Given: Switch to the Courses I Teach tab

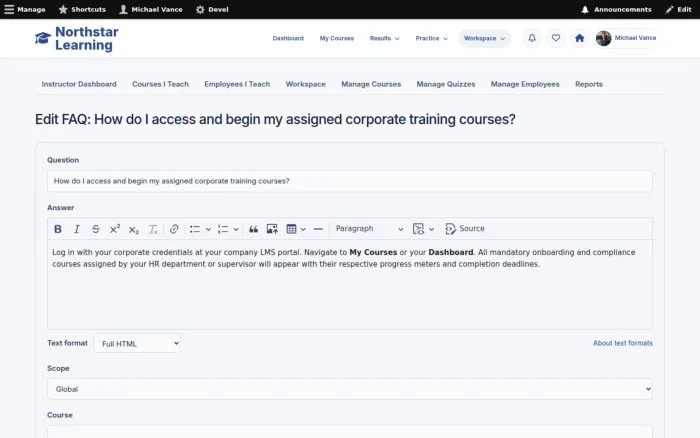Looking at the screenshot, I should pos(160,84).
